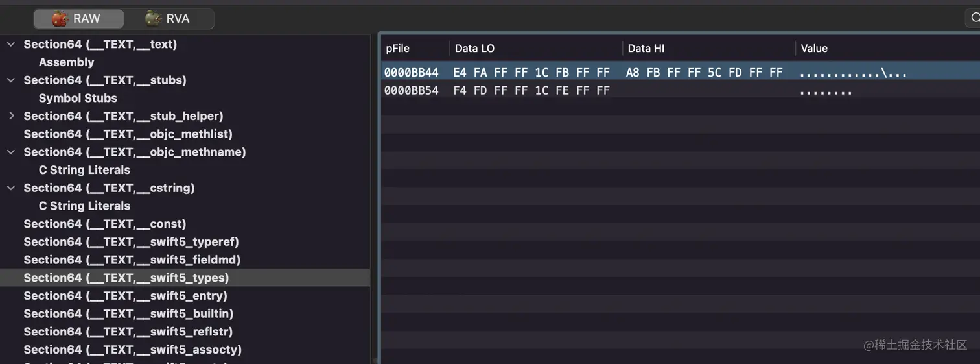Click Data LO bytes F4 FD FF FF 1C FE FF FF
980x364 pixels.
click(531, 91)
